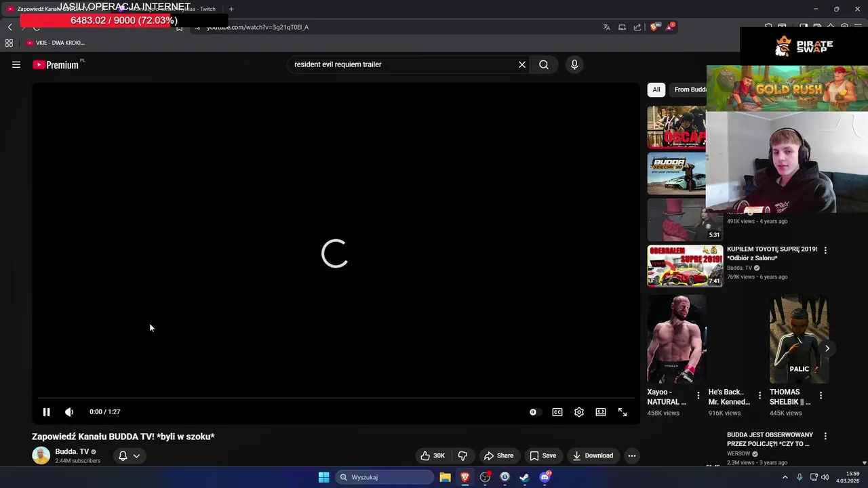Open Discord from the taskbar

point(545,477)
